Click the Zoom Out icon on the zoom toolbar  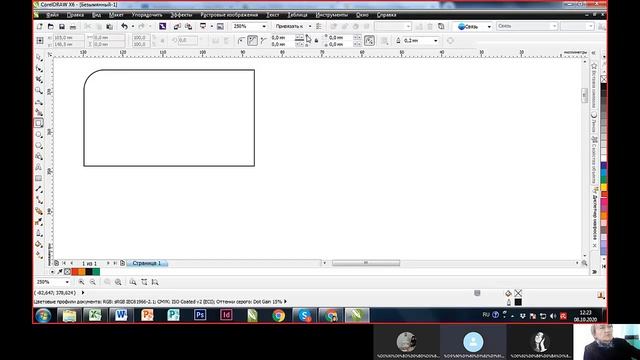93,282
